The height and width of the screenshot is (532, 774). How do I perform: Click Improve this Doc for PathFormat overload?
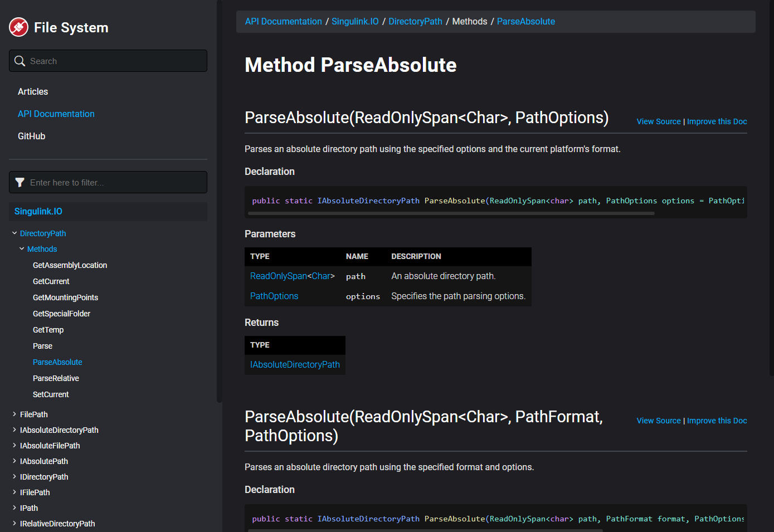[717, 421]
